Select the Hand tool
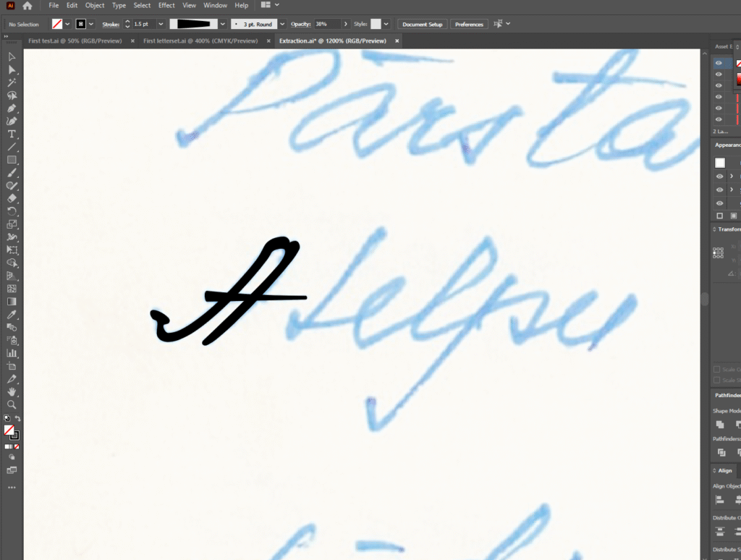Viewport: 741px width, 560px height. (x=12, y=391)
